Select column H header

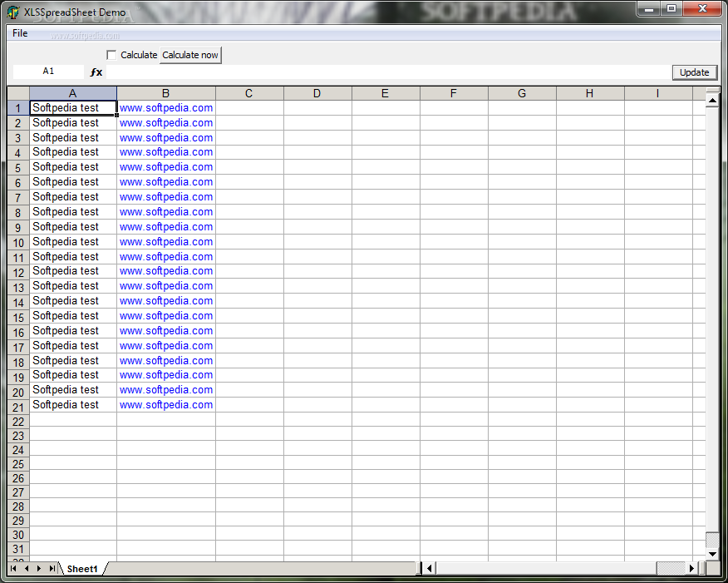click(590, 93)
